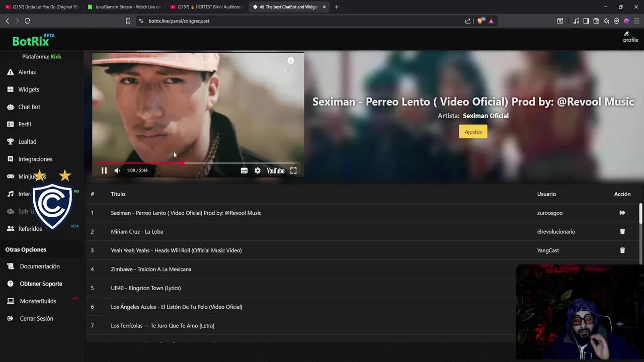This screenshot has width=644, height=362.
Task: Click the Minijuegos gamepad icon
Action: [10, 176]
